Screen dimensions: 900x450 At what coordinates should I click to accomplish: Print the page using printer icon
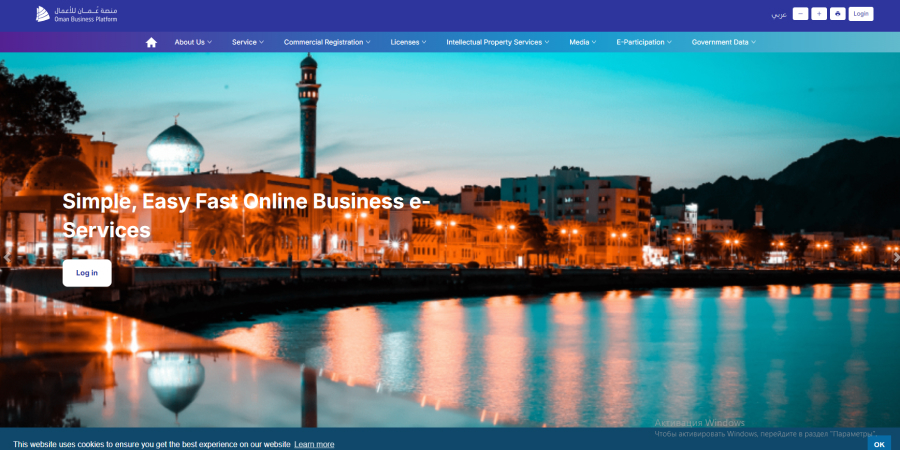click(837, 14)
